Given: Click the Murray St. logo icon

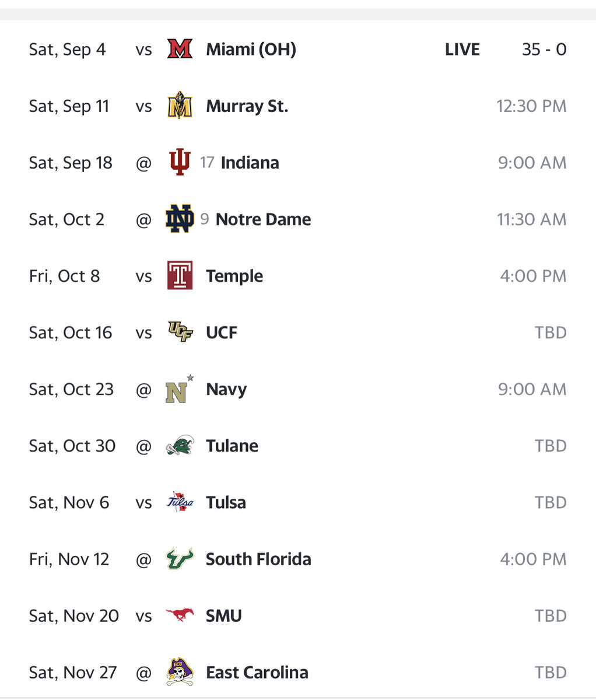Looking at the screenshot, I should coord(180,106).
